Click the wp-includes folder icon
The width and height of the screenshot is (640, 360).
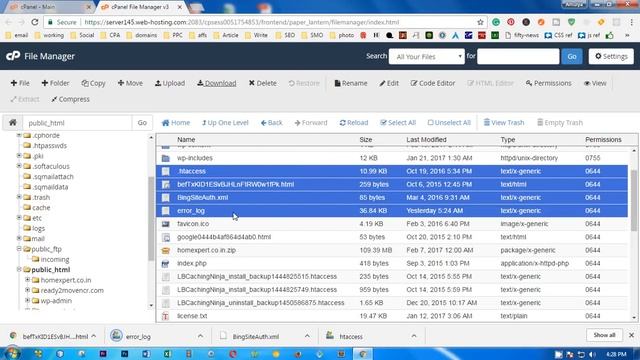(x=165, y=158)
